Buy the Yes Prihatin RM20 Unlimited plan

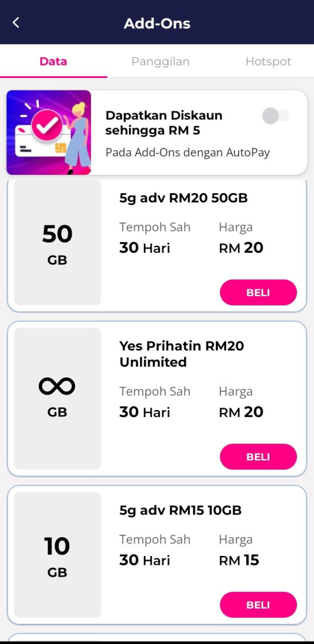258,457
